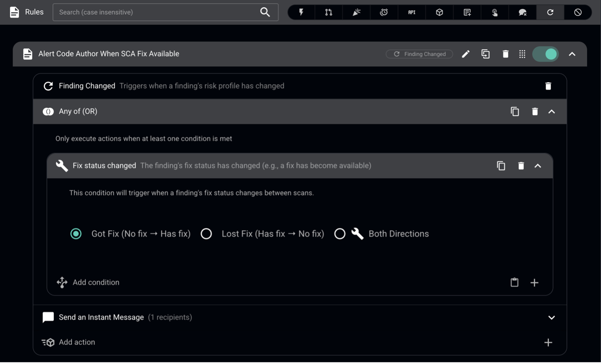Collapse the Fix status changed condition
Screen dimensions: 601x364
[538, 166]
